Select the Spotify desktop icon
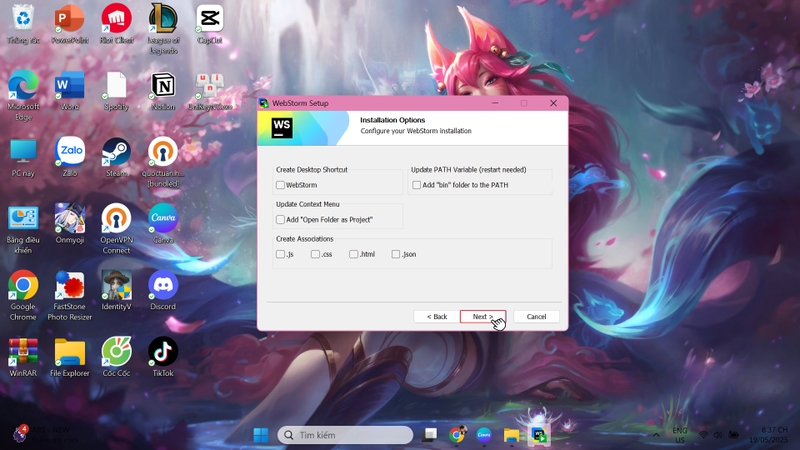Image resolution: width=800 pixels, height=450 pixels. pyautogui.click(x=116, y=91)
